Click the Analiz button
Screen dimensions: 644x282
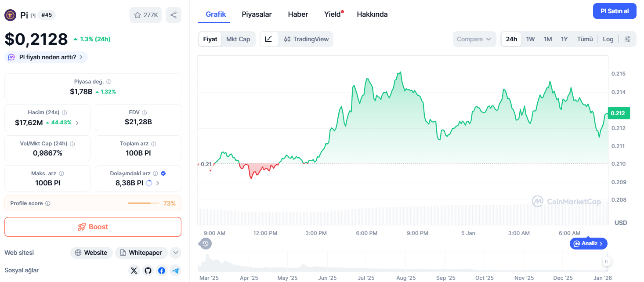tap(589, 243)
